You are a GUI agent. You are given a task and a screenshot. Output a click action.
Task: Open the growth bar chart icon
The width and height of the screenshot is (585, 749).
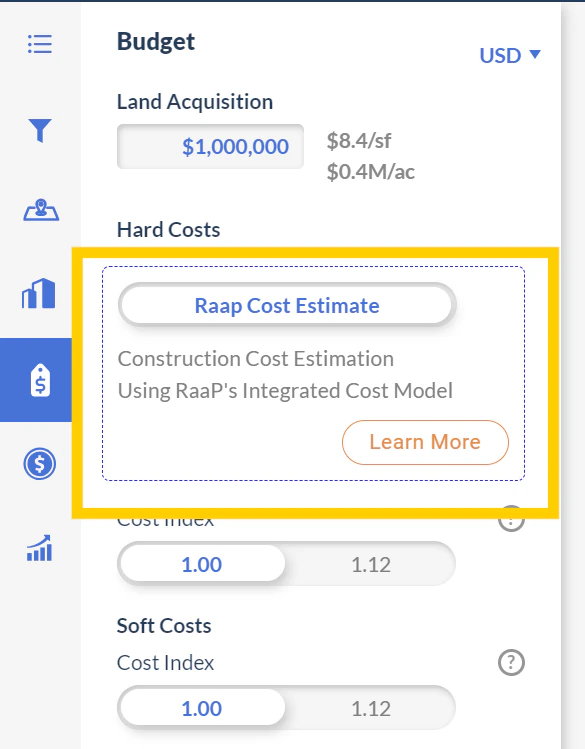click(x=40, y=548)
